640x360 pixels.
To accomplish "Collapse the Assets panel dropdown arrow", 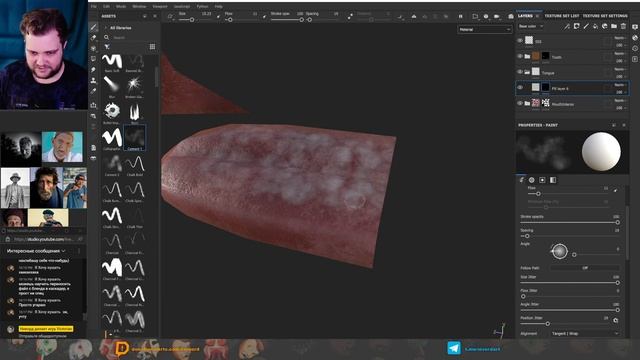I will tap(144, 16).
